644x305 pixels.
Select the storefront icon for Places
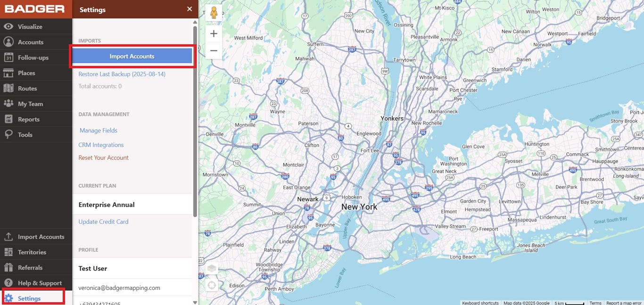[x=8, y=73]
